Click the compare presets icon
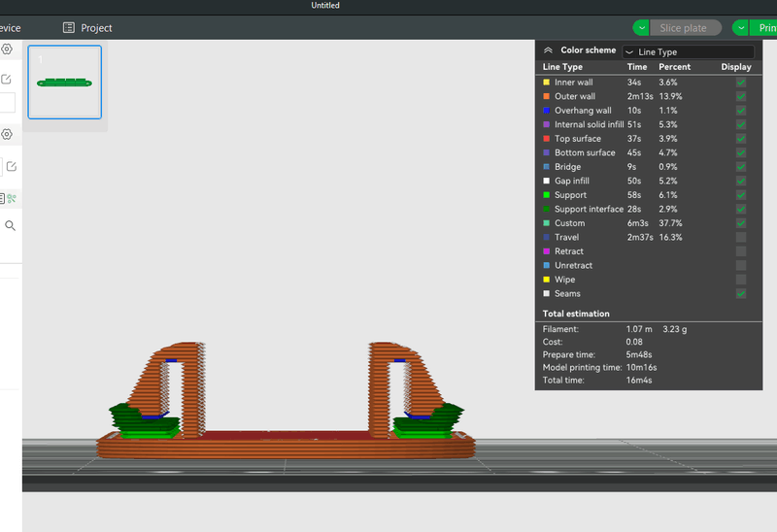This screenshot has height=532, width=777. [x=12, y=199]
